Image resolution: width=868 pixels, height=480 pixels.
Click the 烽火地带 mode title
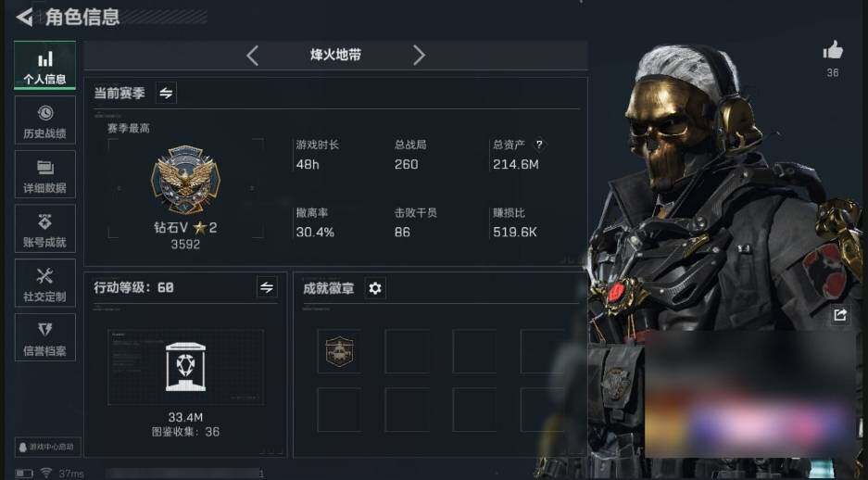335,55
